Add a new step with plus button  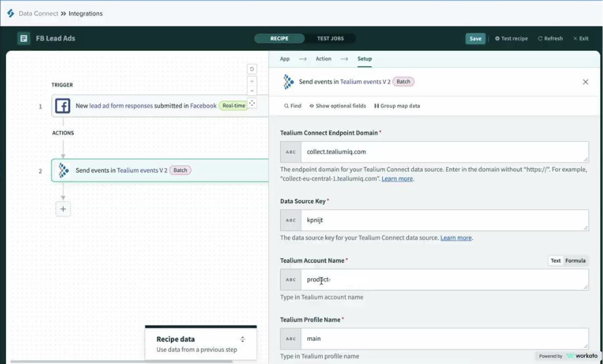pyautogui.click(x=63, y=209)
